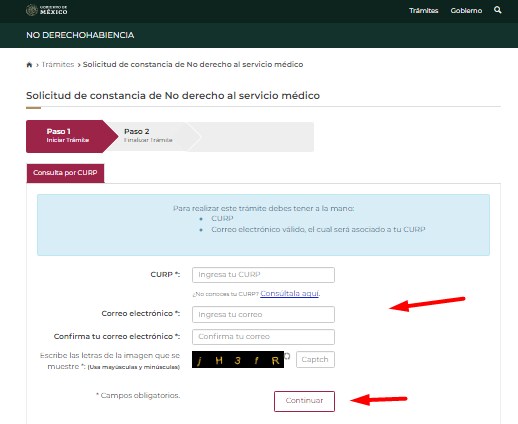This screenshot has width=518, height=424.
Task: Click the Consúltala aquí link
Action: pyautogui.click(x=290, y=293)
